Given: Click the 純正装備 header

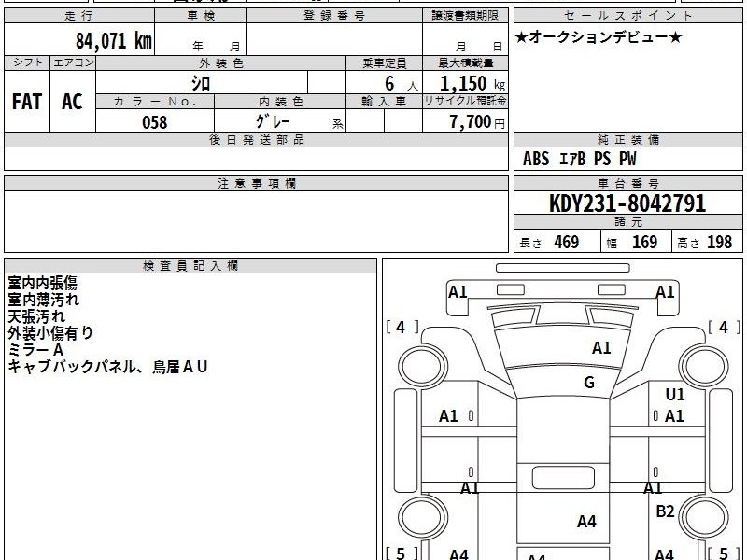Looking at the screenshot, I should (627, 139).
